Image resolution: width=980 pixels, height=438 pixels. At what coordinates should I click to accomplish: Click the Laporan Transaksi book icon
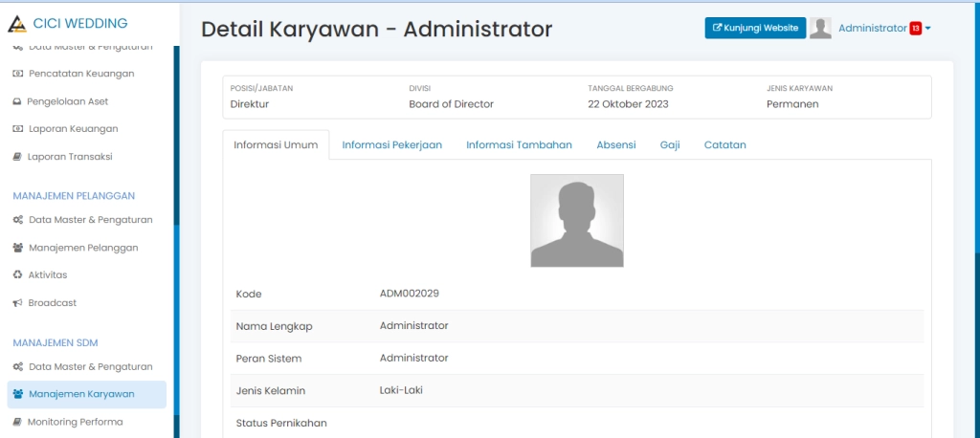[17, 157]
